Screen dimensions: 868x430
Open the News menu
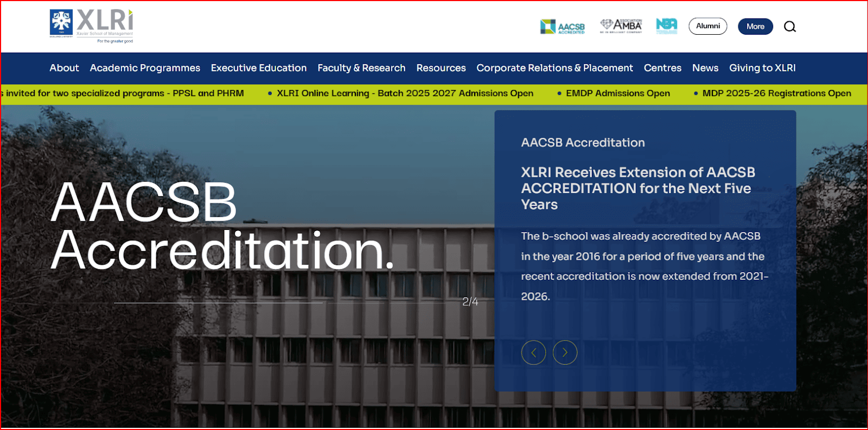pyautogui.click(x=705, y=68)
